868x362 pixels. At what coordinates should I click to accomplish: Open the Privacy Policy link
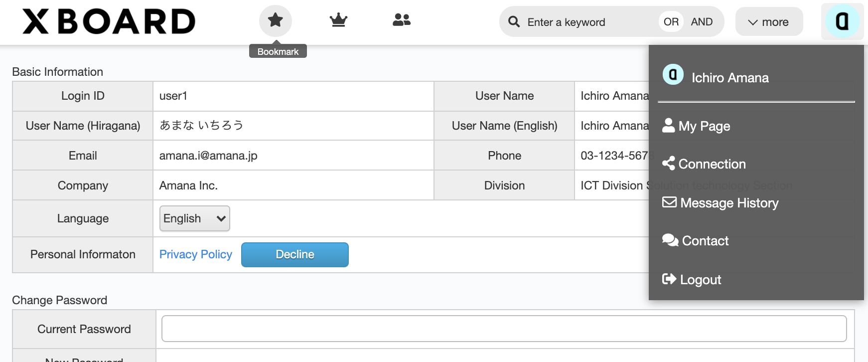pos(196,254)
